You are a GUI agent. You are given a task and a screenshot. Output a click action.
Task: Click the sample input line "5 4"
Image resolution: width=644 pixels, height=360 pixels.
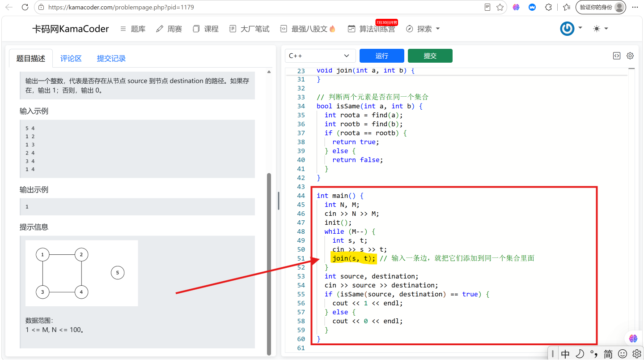(x=30, y=128)
